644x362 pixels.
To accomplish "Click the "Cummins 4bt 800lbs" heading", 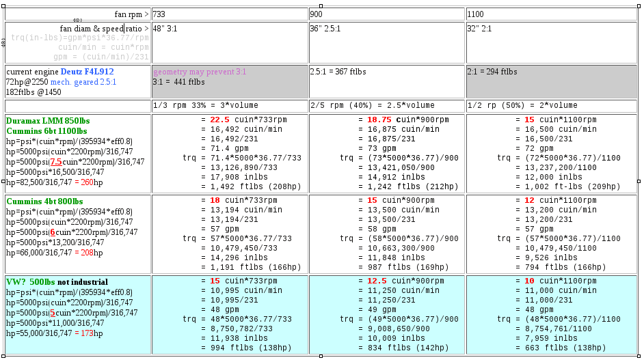I will pos(44,201).
